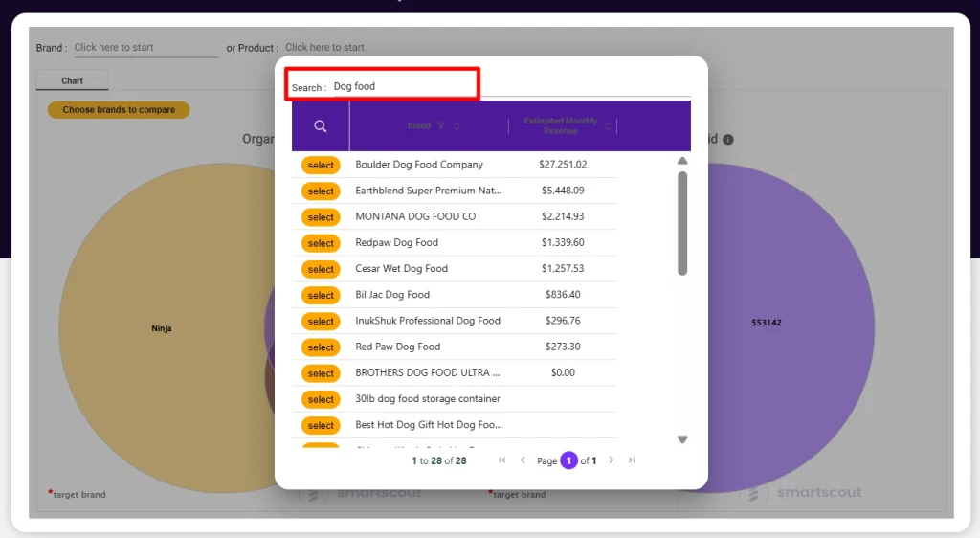Select Cesar Wet Dog Food

[x=321, y=269]
